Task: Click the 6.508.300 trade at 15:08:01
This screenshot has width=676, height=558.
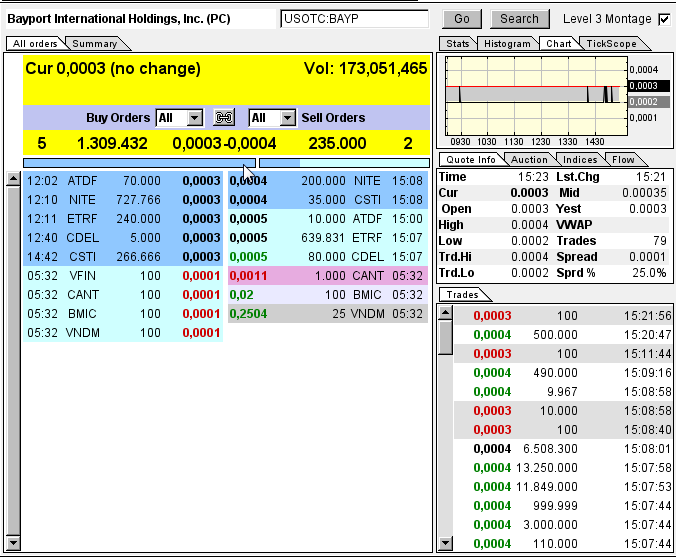Action: (563, 448)
